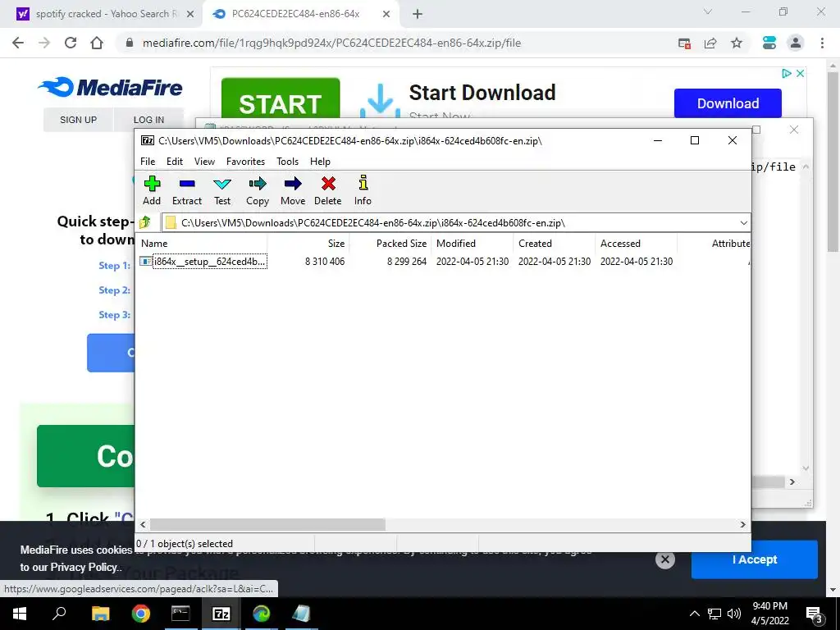
Task: Click the Chrome taskbar icon
Action: [141, 614]
